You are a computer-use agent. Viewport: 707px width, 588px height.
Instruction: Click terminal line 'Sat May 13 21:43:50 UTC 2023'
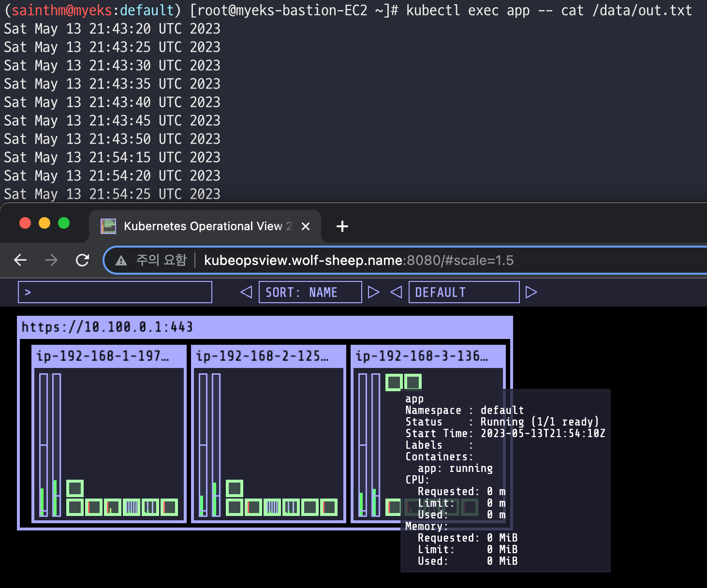click(112, 139)
